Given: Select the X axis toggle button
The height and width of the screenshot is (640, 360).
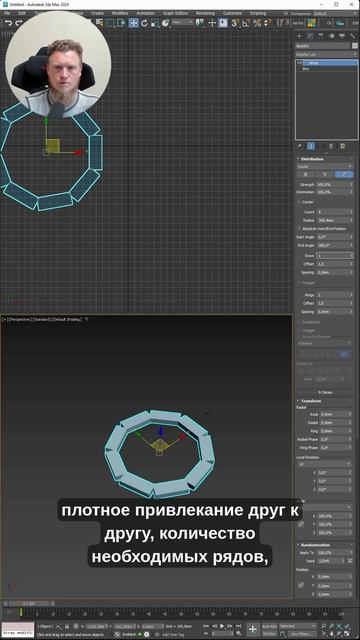Looking at the screenshot, I should point(305,174).
